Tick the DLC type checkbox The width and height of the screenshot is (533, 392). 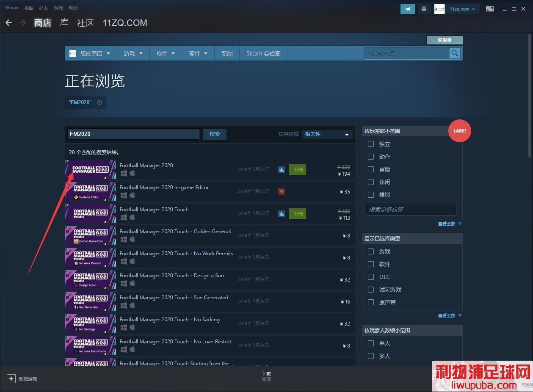pos(371,277)
